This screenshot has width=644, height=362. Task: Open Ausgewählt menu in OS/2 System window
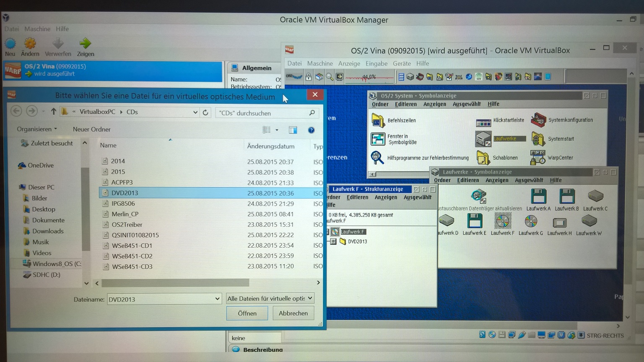(x=467, y=104)
